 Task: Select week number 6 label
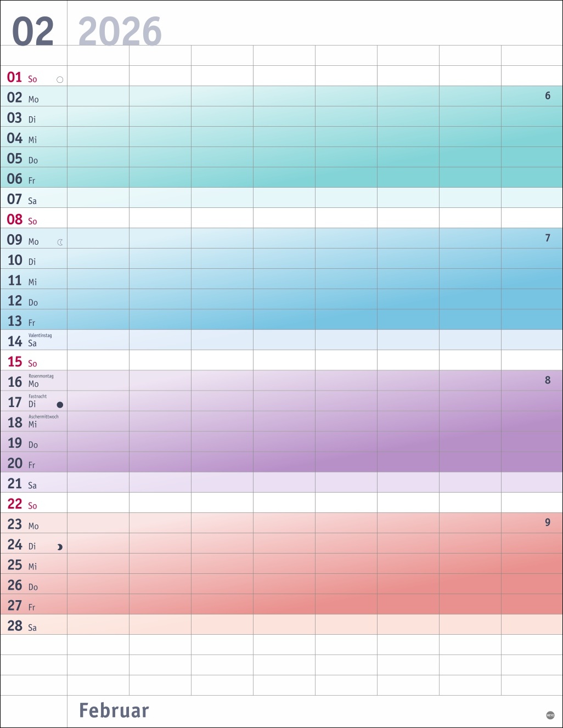point(548,96)
